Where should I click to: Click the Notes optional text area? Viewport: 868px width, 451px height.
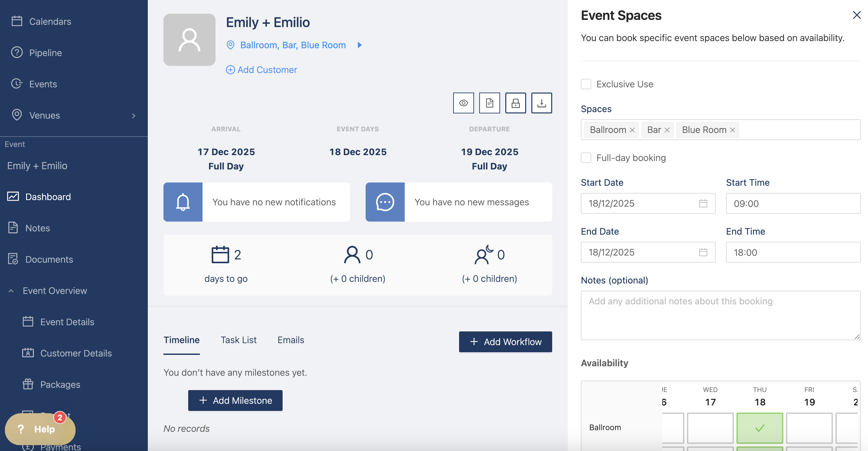click(721, 315)
